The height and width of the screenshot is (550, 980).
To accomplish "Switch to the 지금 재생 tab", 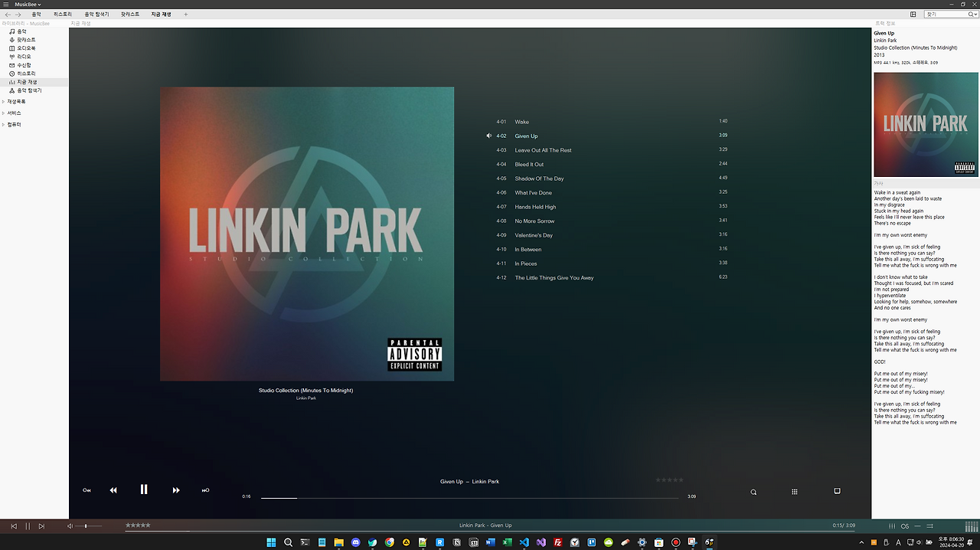I will click(162, 15).
